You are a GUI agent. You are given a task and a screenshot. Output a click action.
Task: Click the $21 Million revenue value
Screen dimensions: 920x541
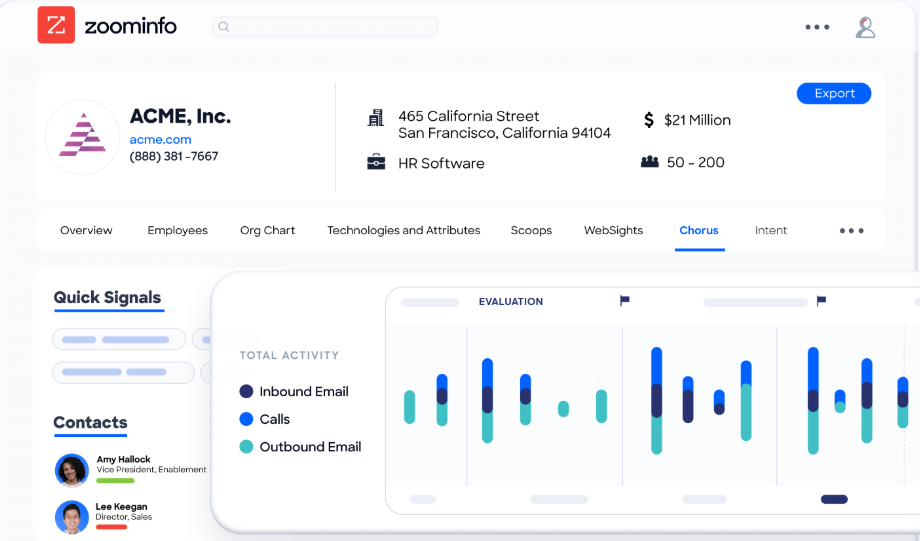coord(697,120)
